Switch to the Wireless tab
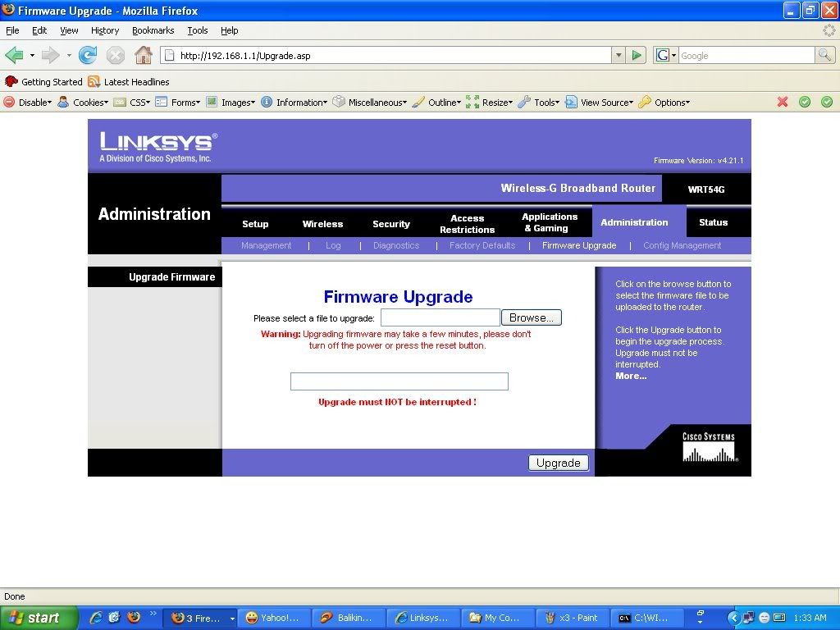This screenshot has width=840, height=630. (x=322, y=224)
